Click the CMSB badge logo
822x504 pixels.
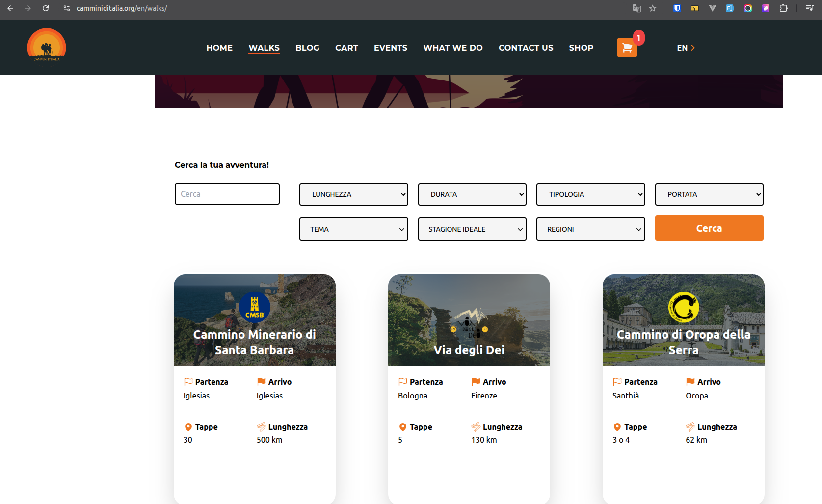click(255, 308)
